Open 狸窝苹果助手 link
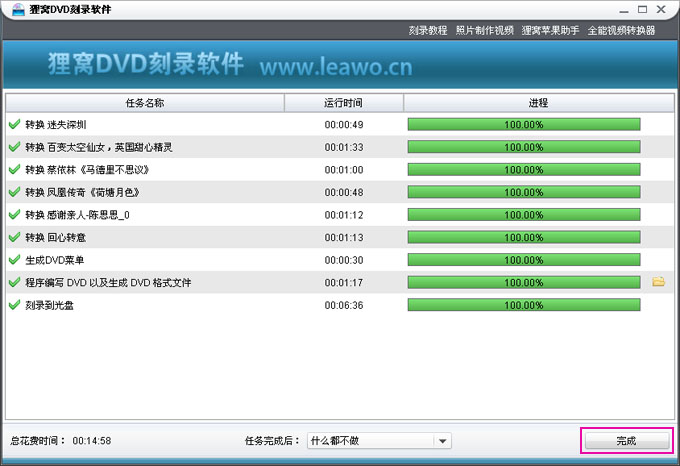Image resolution: width=680 pixels, height=466 pixels. point(550,30)
